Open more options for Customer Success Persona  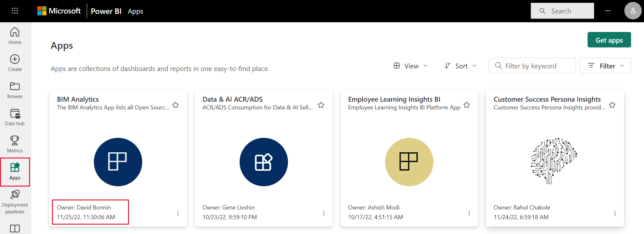[615, 213]
